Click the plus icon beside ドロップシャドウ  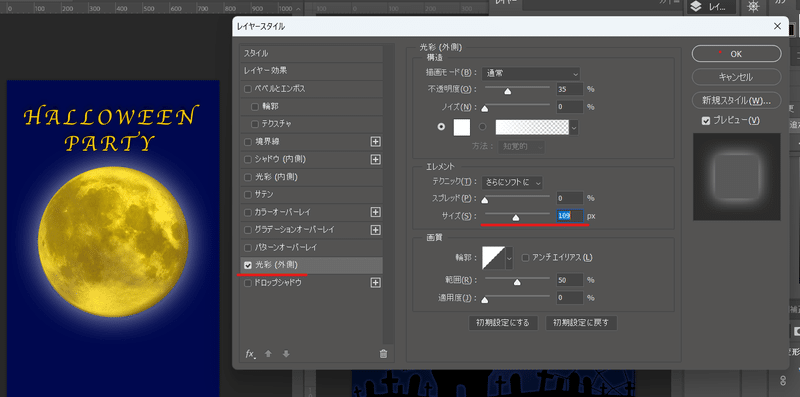(x=376, y=282)
